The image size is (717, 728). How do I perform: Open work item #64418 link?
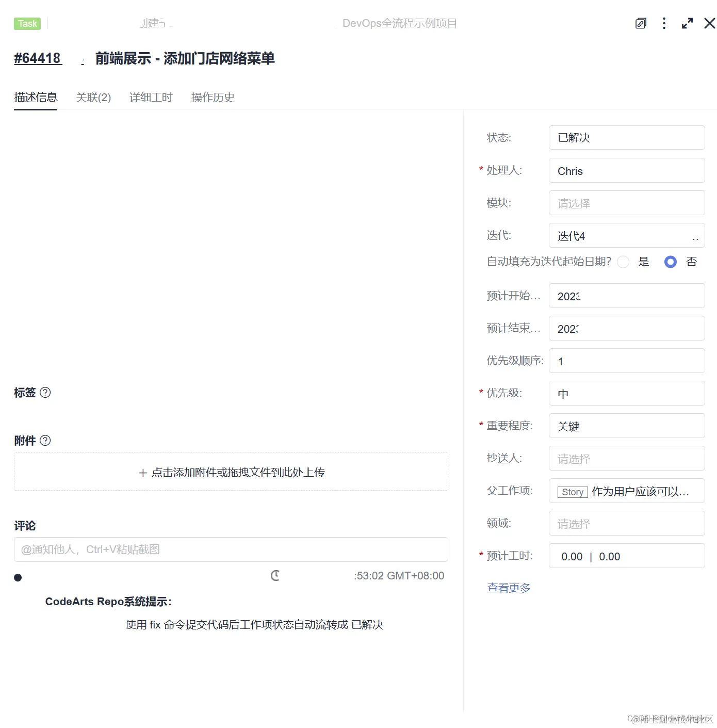click(x=38, y=58)
